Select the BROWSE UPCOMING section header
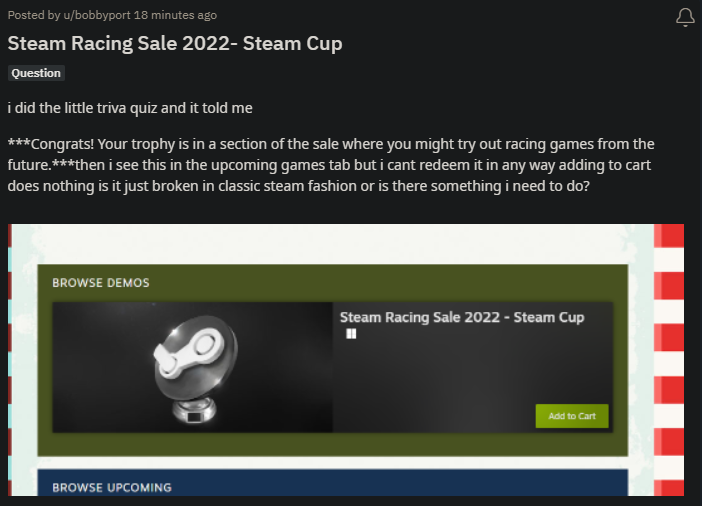702x506 pixels. point(112,487)
